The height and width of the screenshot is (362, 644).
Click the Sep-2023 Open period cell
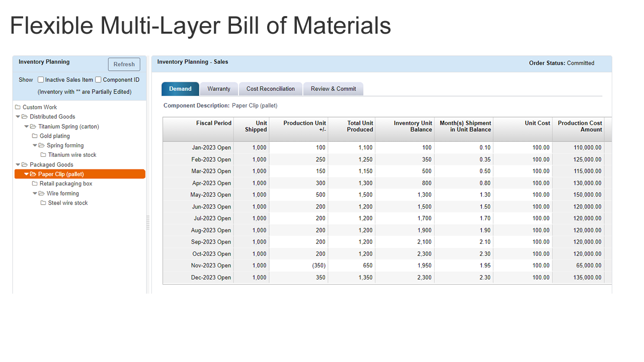pyautogui.click(x=198, y=242)
